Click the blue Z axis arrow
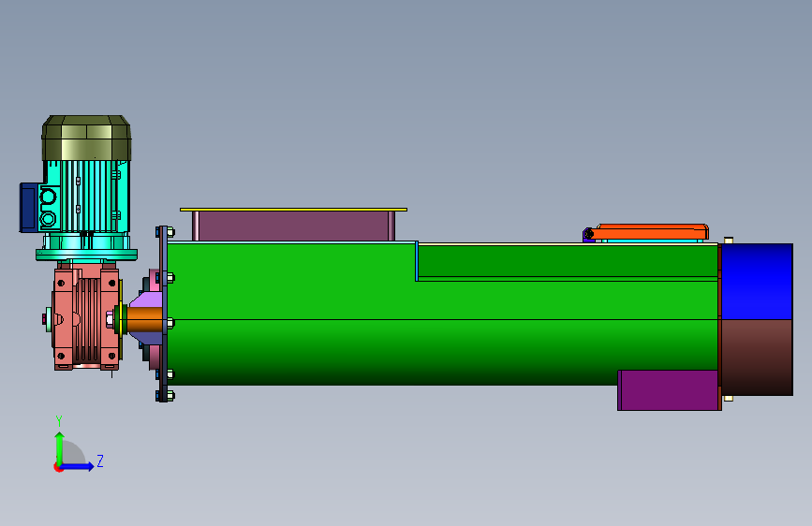This screenshot has width=812, height=526. pos(78,466)
